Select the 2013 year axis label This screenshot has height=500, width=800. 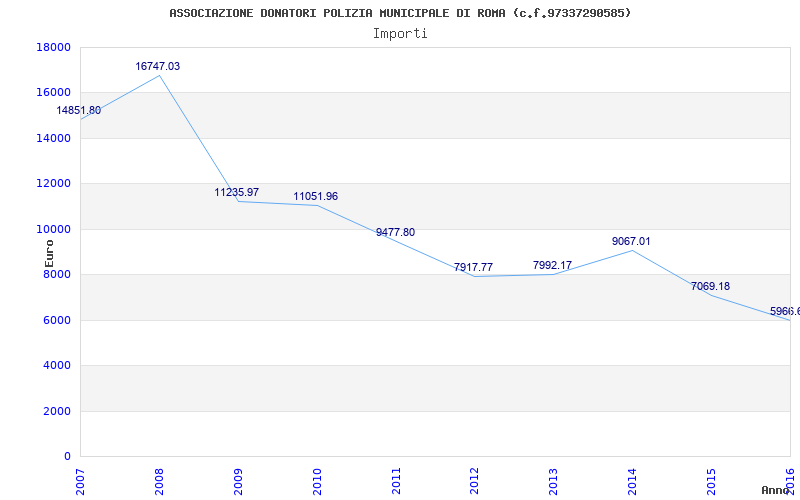pyautogui.click(x=554, y=481)
